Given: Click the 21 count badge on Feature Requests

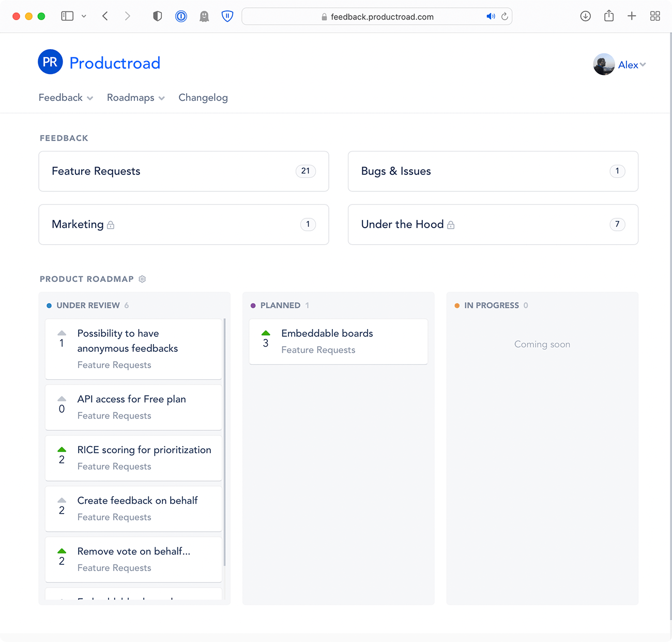Looking at the screenshot, I should tap(306, 171).
